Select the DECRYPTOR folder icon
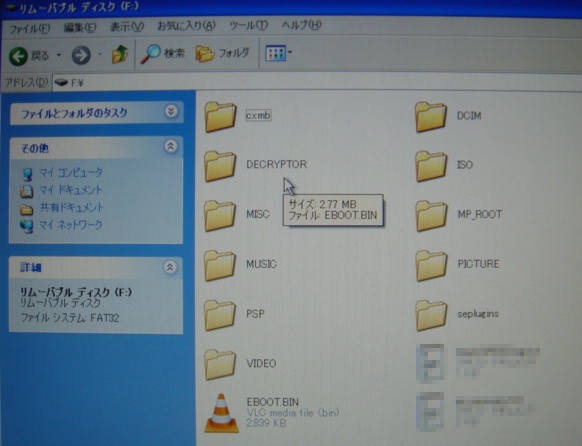582x446 pixels. (220, 166)
